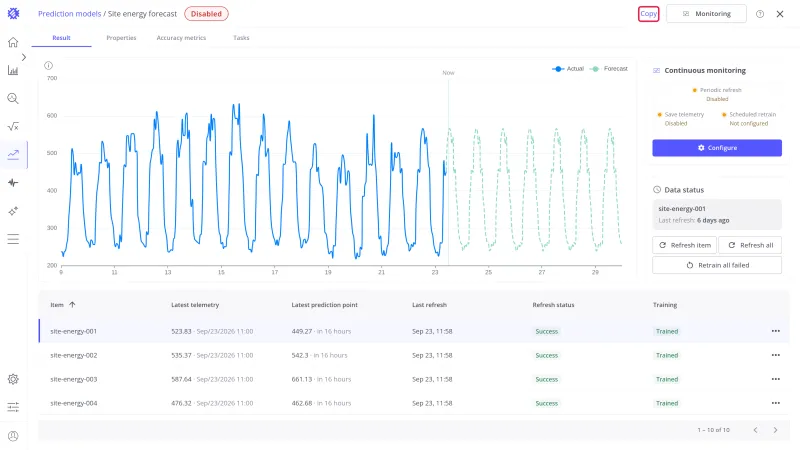Open the app logo in the sidebar
This screenshot has width=800, height=450.
click(13, 14)
